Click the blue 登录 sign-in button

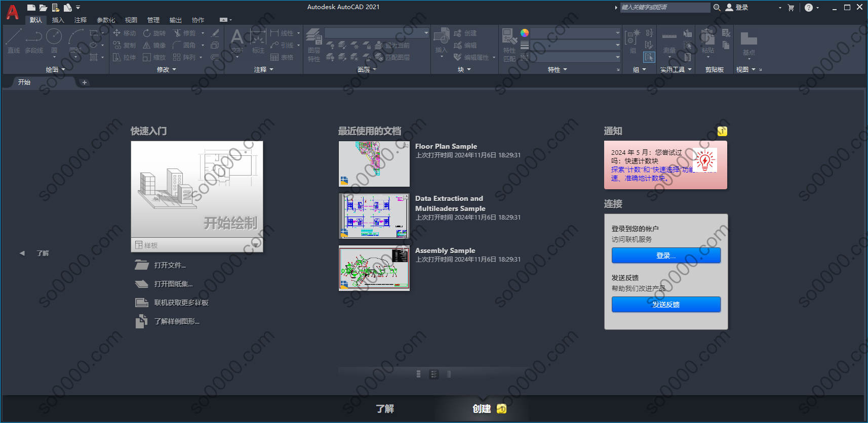(666, 256)
